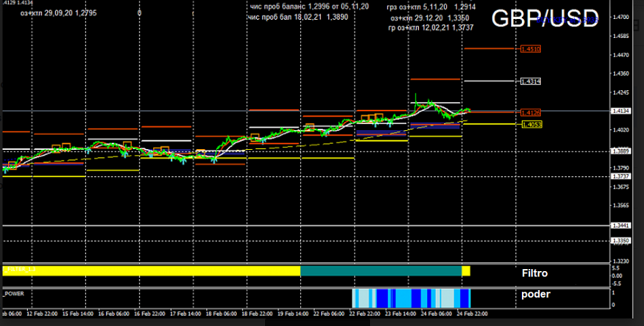Image resolution: width=644 pixels, height=326 pixels.
Task: Click the 1.4134 current price marker
Action: click(621, 110)
